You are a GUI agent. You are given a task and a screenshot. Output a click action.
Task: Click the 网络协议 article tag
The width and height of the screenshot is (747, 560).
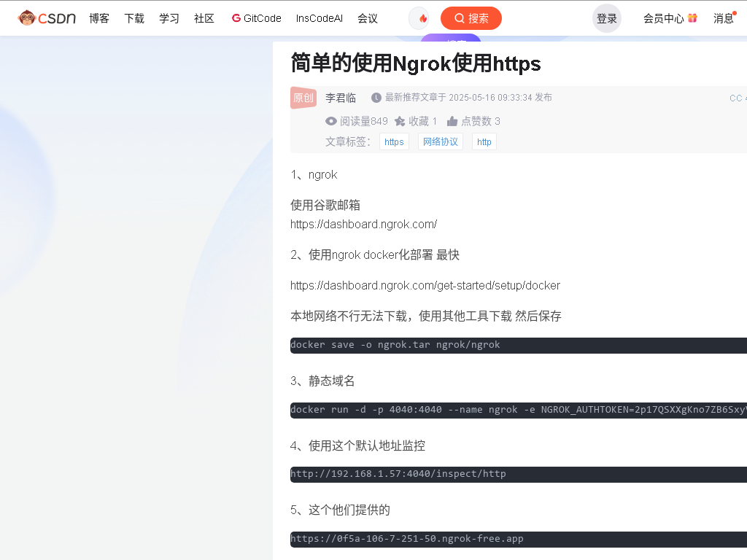point(440,142)
